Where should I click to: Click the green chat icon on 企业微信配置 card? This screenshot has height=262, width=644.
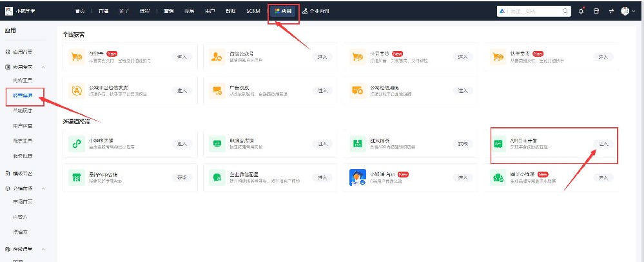point(216,177)
